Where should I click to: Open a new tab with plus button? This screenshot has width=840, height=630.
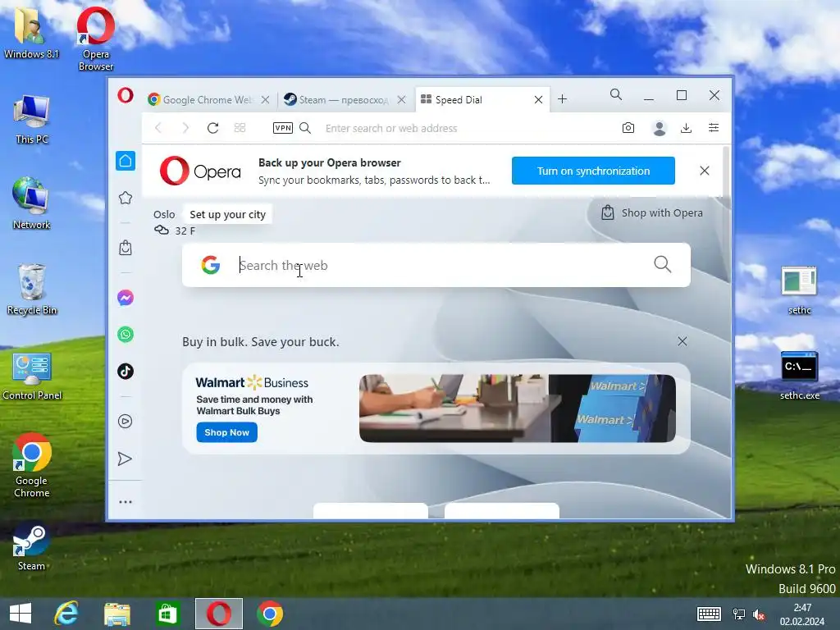pyautogui.click(x=562, y=99)
